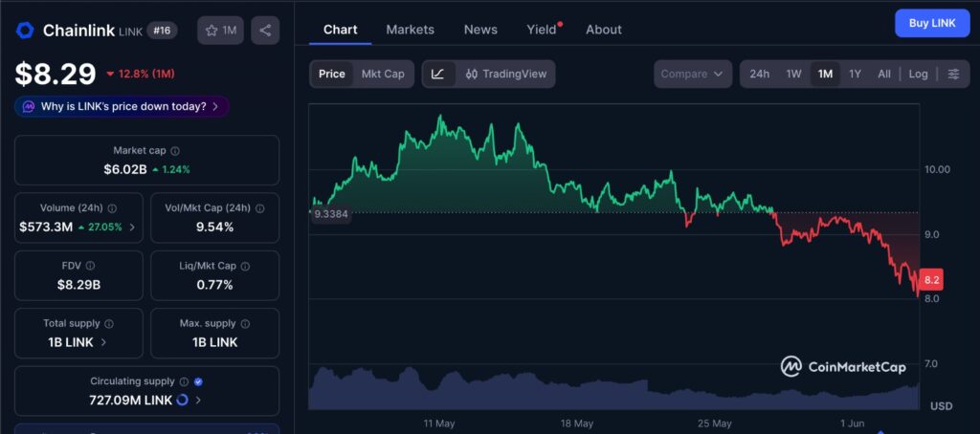This screenshot has height=434, width=980.
Task: Open the About tab
Action: (604, 30)
